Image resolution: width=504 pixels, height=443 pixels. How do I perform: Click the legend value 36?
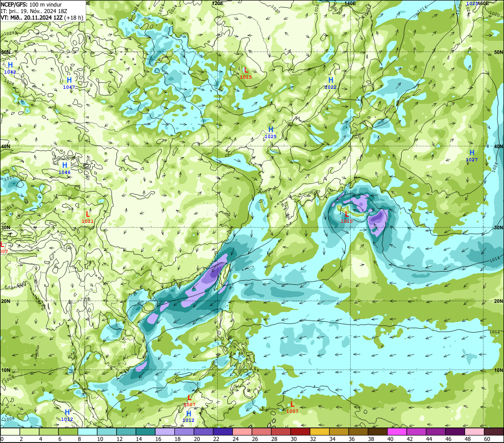[x=352, y=439]
